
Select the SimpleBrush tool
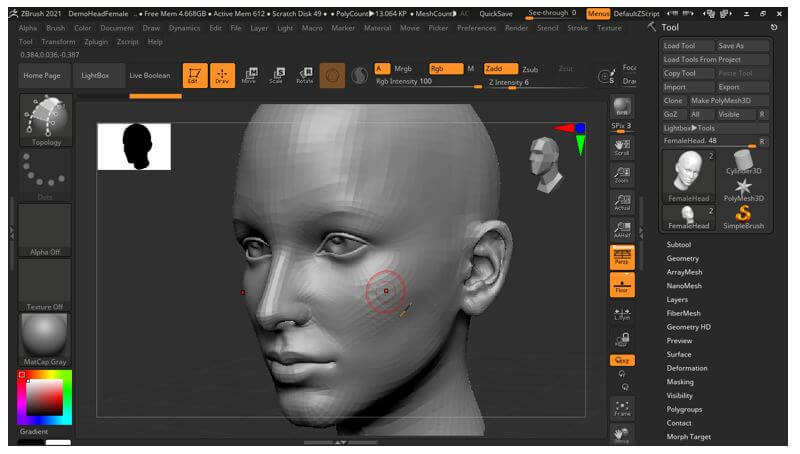[743, 217]
